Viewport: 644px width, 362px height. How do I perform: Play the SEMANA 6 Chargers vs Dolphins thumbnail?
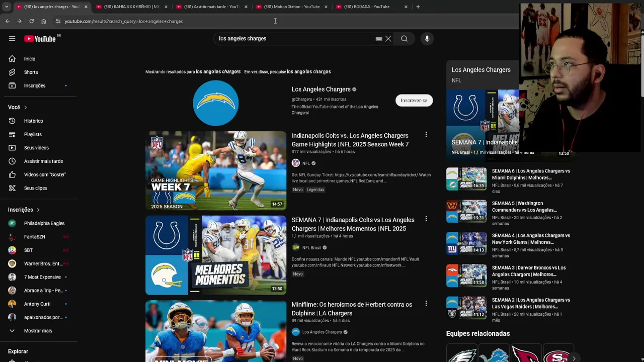[x=466, y=179]
